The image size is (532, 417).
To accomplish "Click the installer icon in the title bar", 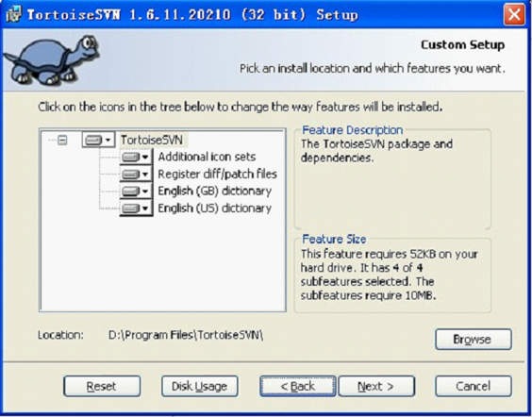I will (x=13, y=14).
